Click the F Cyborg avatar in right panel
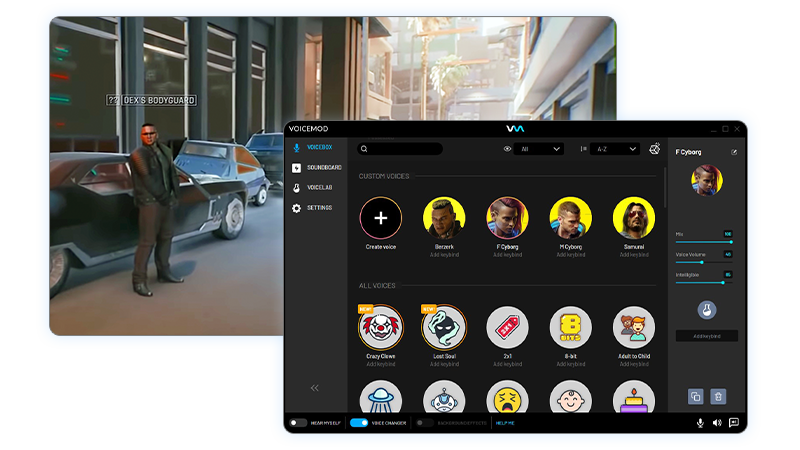The width and height of the screenshot is (800, 450). (707, 180)
